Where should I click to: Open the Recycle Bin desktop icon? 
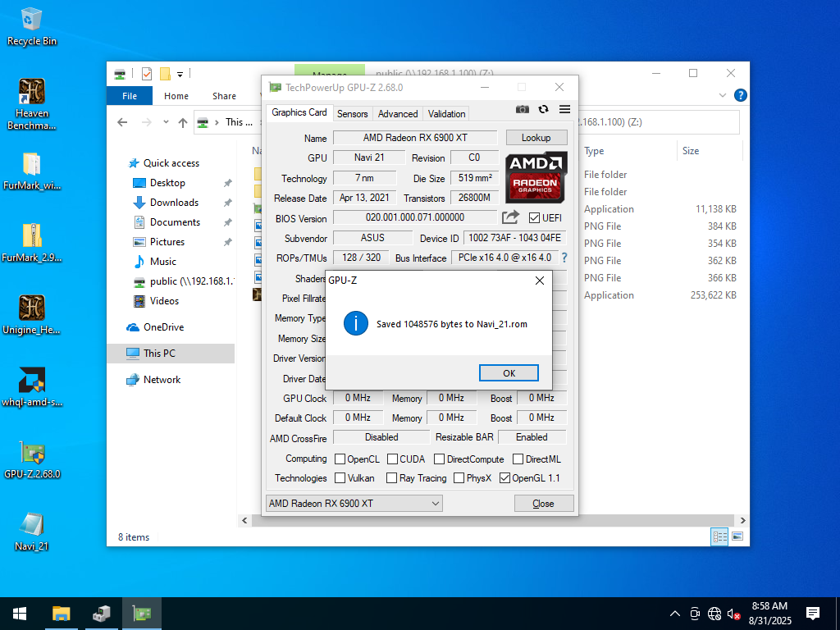coord(31,27)
